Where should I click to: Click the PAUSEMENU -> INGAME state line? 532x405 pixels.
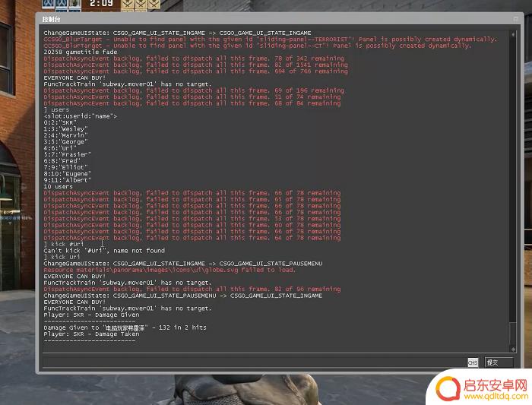(x=183, y=296)
